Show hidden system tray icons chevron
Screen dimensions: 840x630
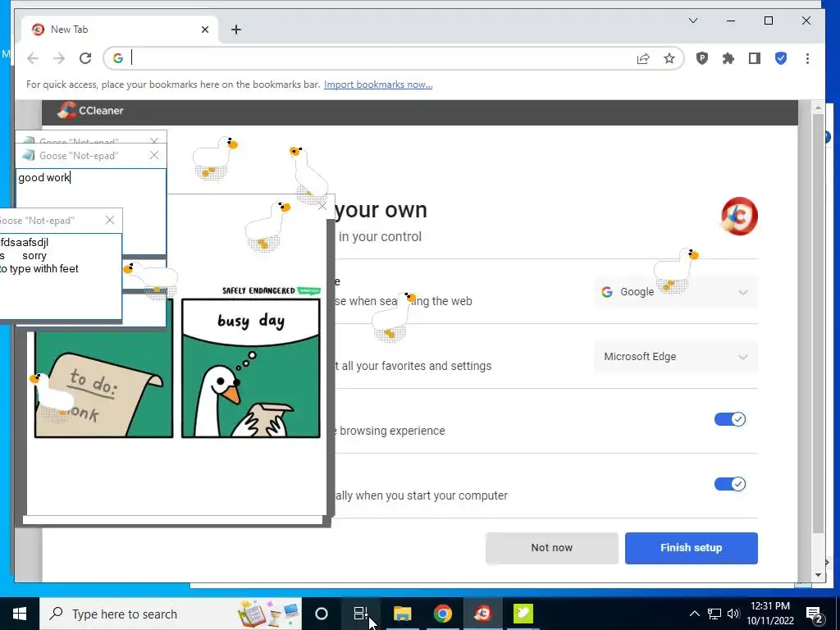click(694, 614)
